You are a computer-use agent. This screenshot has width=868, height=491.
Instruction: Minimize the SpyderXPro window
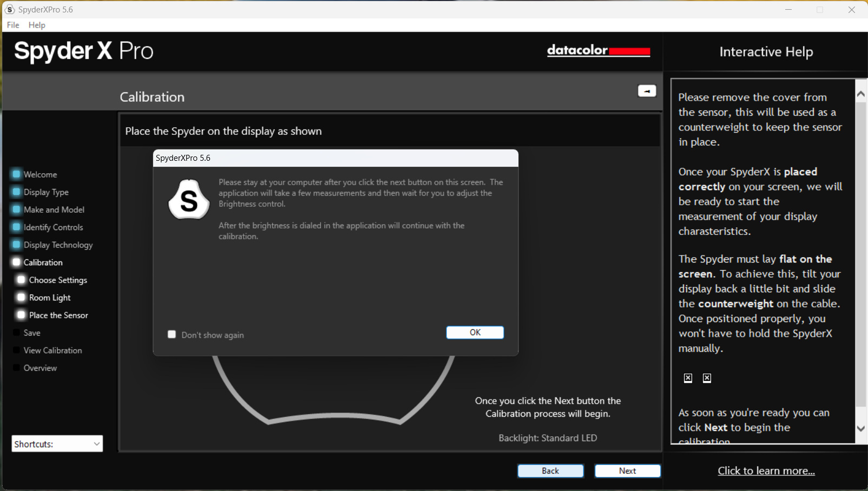pos(788,10)
